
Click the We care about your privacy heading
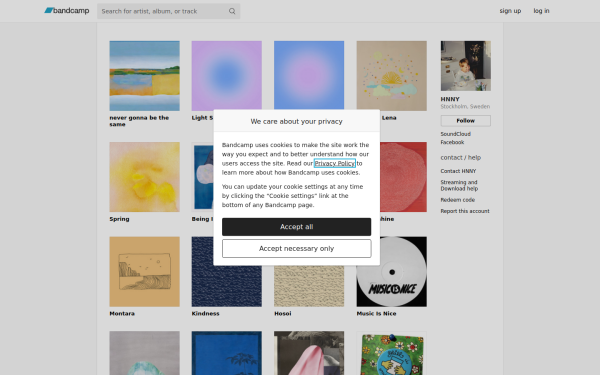click(297, 121)
